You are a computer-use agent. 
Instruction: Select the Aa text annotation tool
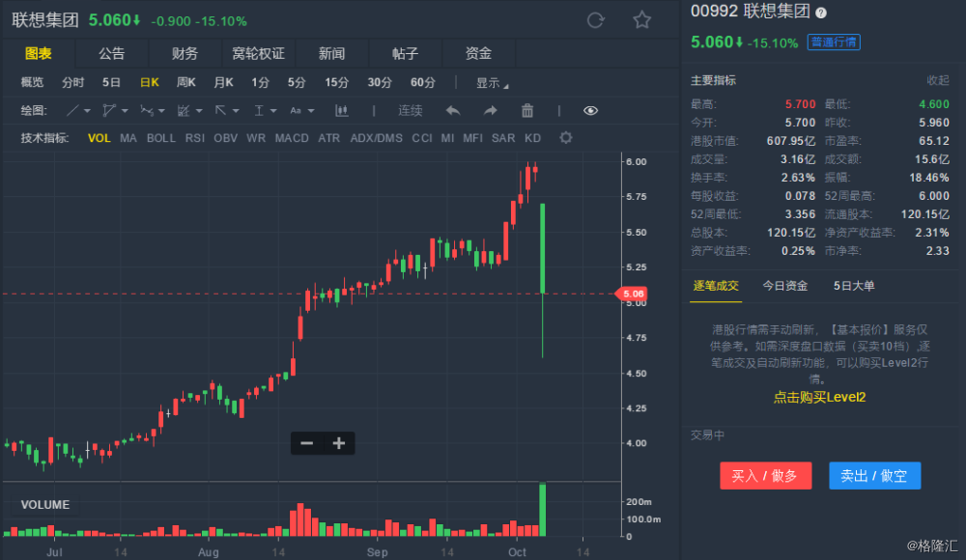(x=296, y=111)
